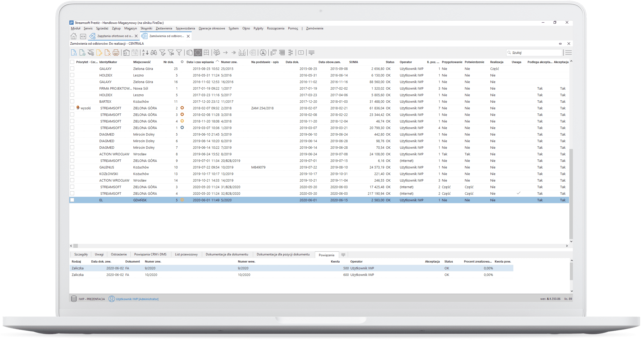Open the Magazyn menu
The width and height of the screenshot is (644, 350).
pyautogui.click(x=131, y=28)
